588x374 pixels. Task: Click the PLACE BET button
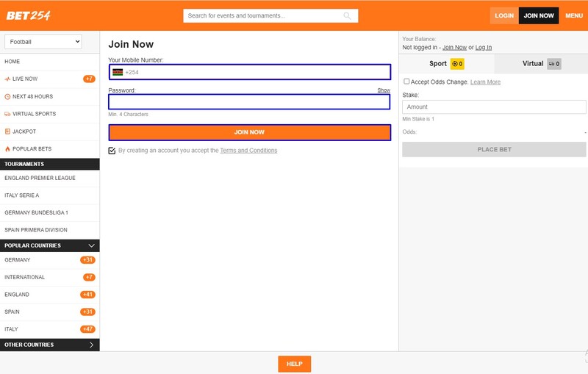[494, 149]
